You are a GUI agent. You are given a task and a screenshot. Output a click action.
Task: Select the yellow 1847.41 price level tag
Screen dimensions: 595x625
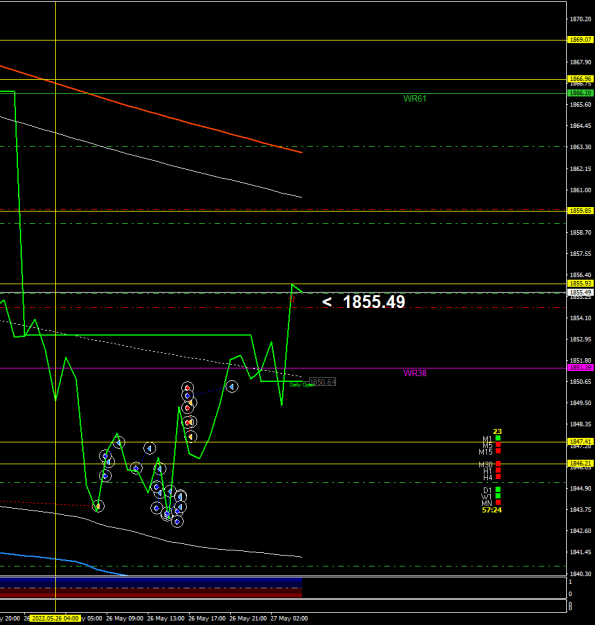click(x=580, y=442)
